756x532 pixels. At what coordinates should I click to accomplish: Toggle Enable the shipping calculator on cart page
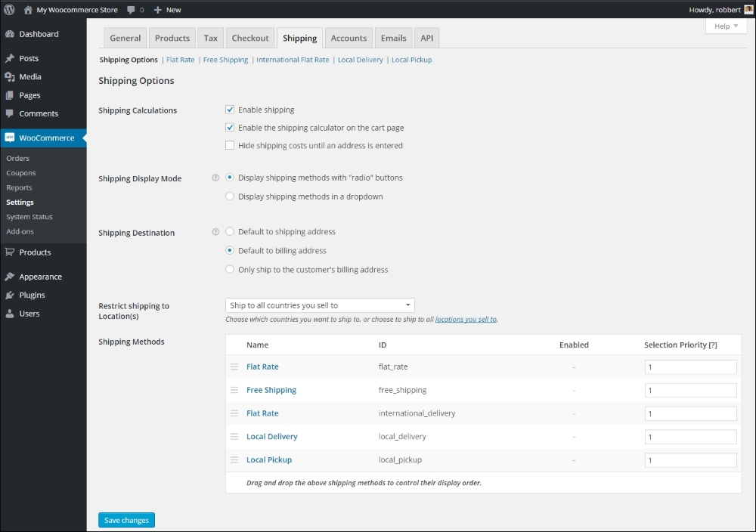click(230, 128)
